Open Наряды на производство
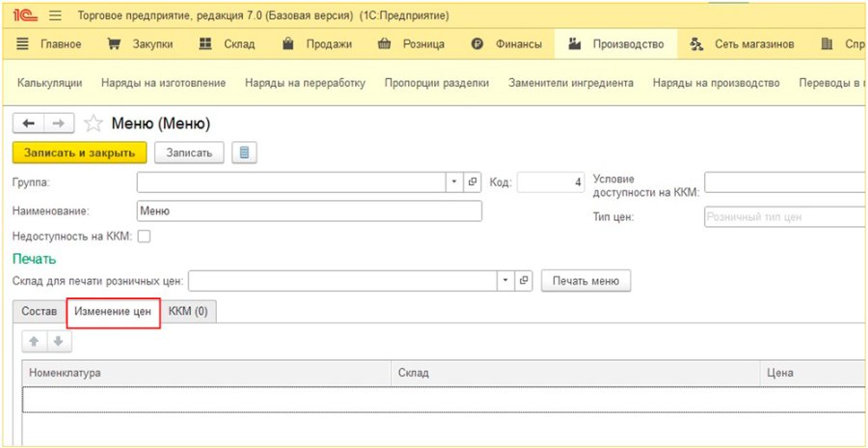The image size is (868, 448). (x=717, y=83)
